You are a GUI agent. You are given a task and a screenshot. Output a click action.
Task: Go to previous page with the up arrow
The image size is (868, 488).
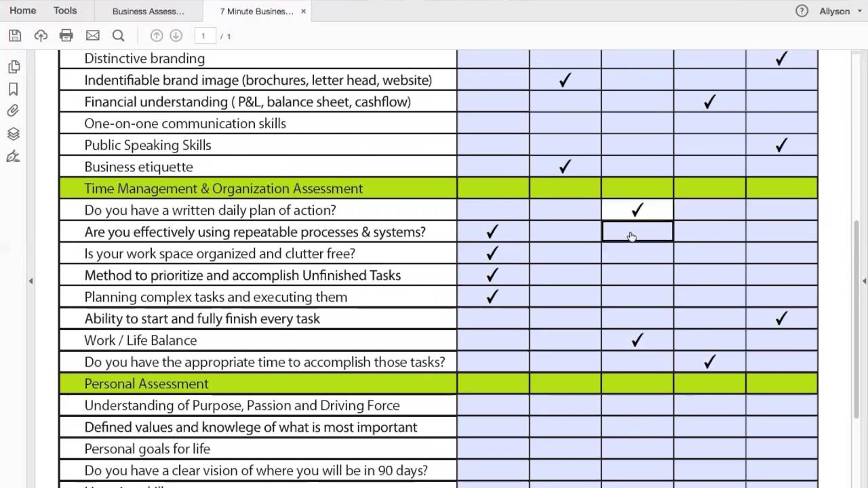157,36
